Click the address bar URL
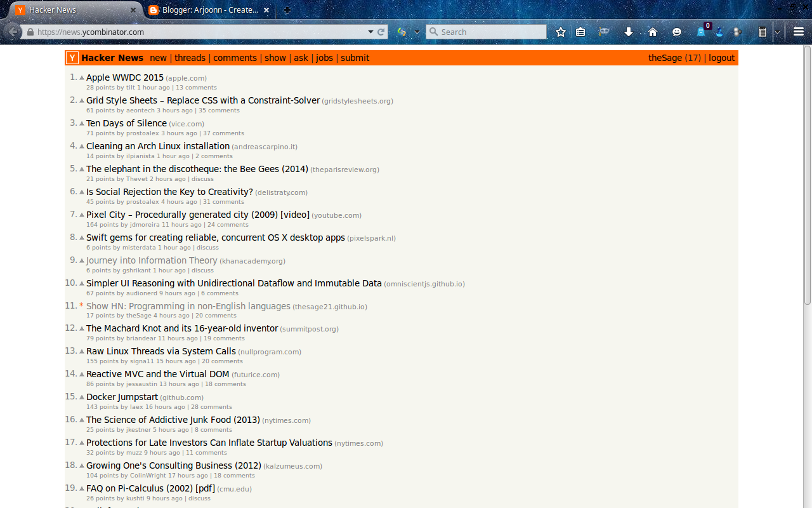 (x=91, y=32)
